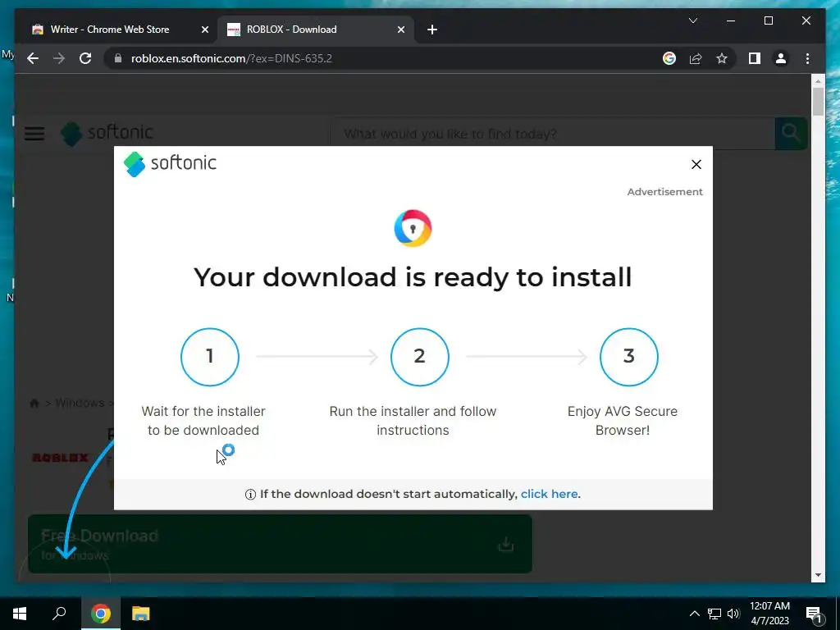Viewport: 840px width, 630px height.
Task: Click the Free Download for Windows button
Action: [280, 545]
